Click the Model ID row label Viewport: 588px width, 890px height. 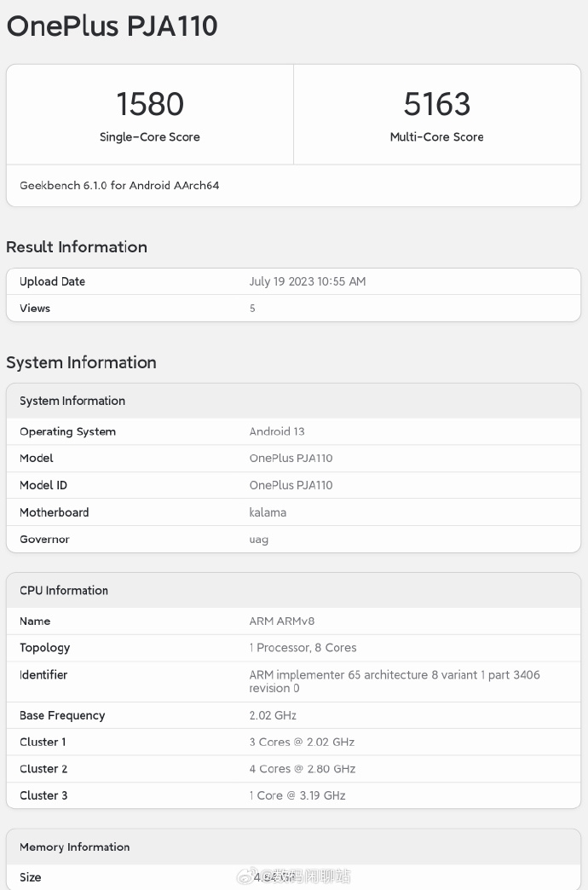click(43, 485)
